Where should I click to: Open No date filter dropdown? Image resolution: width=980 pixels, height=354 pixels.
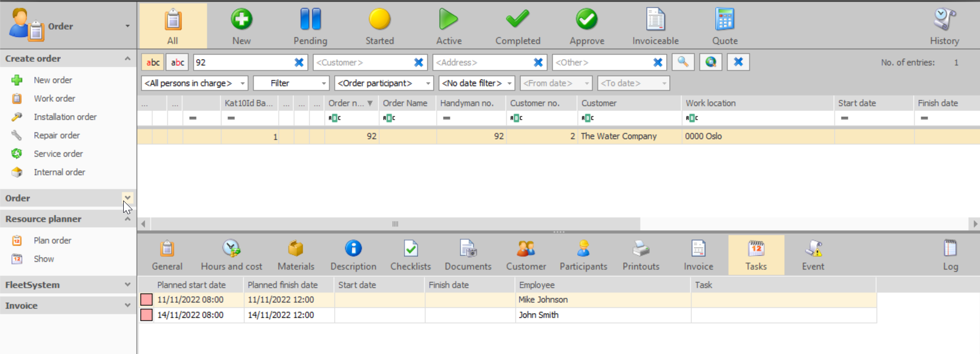tap(476, 83)
